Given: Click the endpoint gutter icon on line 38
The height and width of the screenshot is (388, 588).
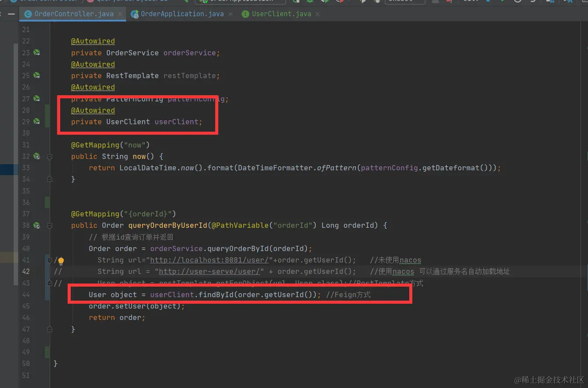Looking at the screenshot, I should (x=37, y=225).
